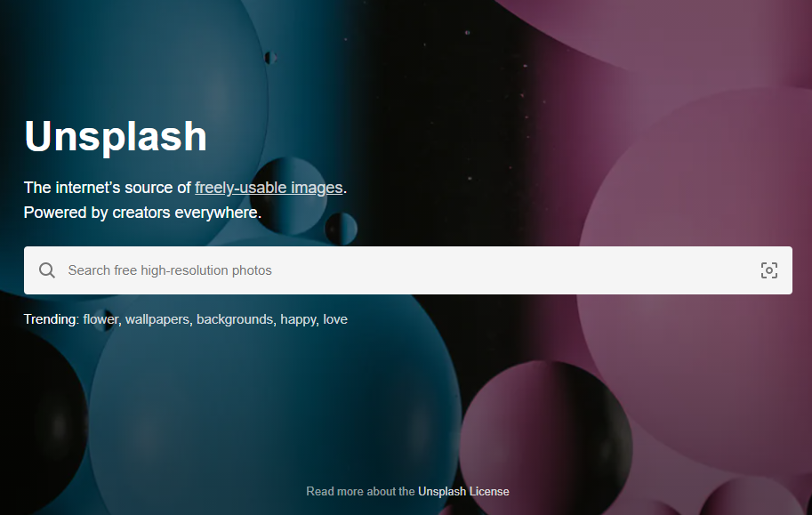Click the word 'images' in underlined link
Image resolution: width=812 pixels, height=515 pixels.
317,188
